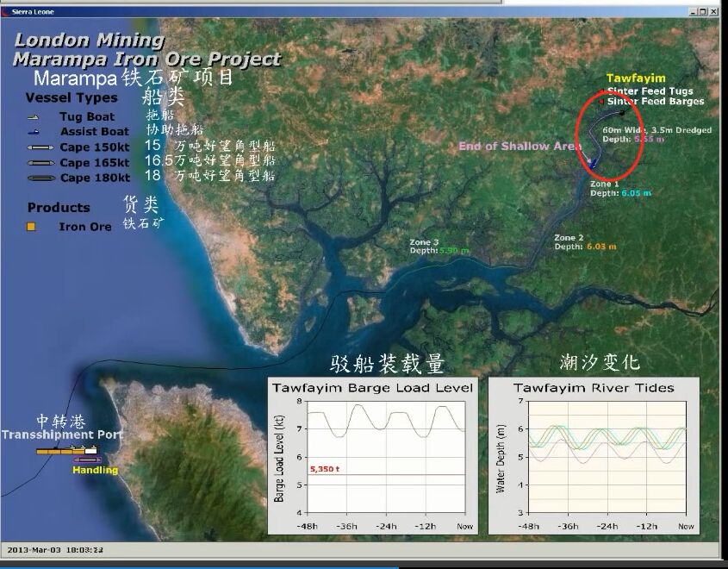Click the 'Assist Boat' legend label
The image size is (728, 569).
[95, 131]
